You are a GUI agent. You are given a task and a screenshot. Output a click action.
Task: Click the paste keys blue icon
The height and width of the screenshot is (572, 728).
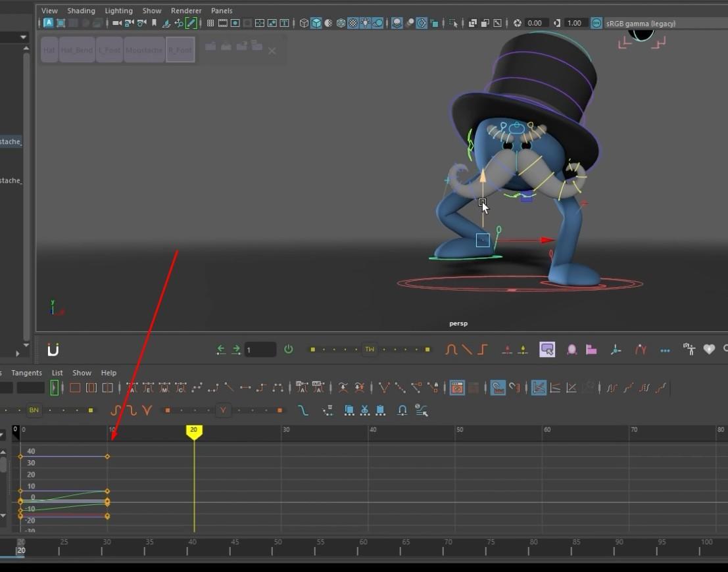click(x=380, y=410)
